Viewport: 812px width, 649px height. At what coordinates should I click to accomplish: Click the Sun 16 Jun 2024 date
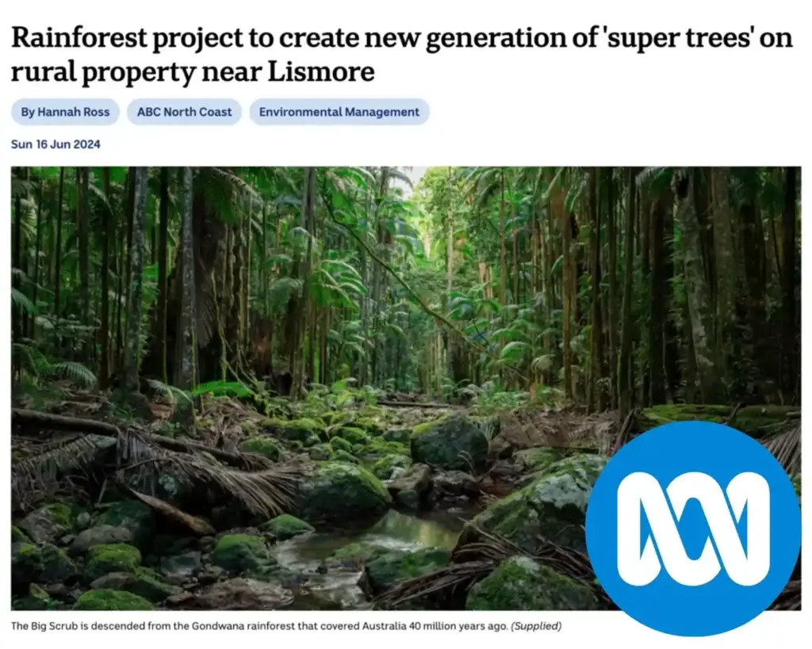pos(56,144)
